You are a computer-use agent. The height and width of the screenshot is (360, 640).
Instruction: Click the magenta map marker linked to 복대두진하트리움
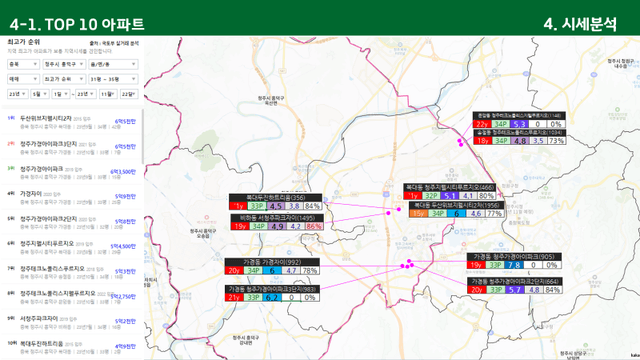click(x=399, y=209)
